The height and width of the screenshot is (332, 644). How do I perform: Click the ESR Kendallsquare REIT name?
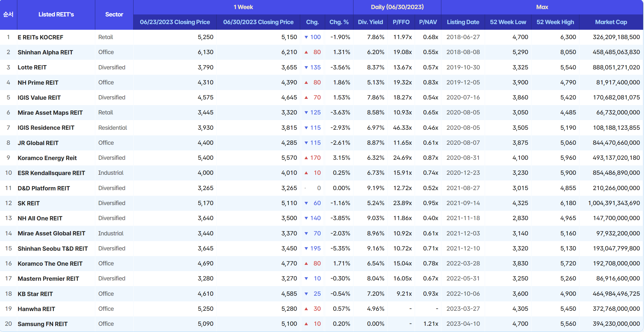point(51,173)
